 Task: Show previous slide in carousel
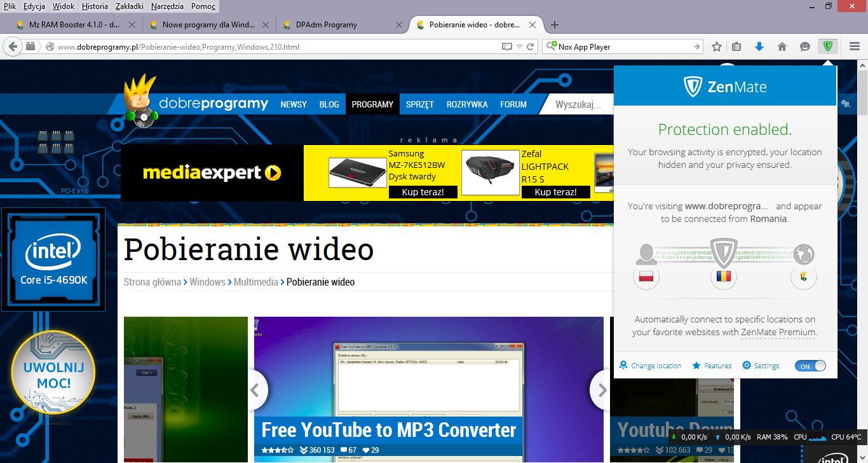[x=255, y=390]
